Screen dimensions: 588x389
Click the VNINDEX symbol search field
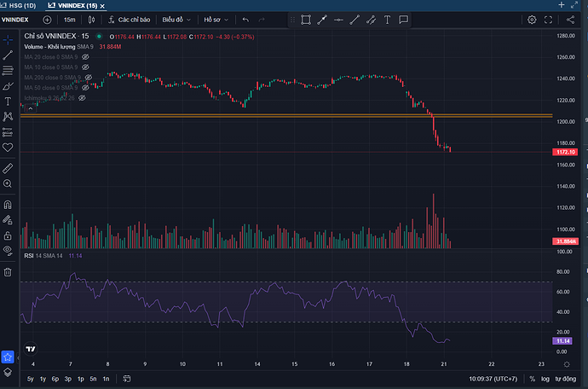(x=18, y=20)
